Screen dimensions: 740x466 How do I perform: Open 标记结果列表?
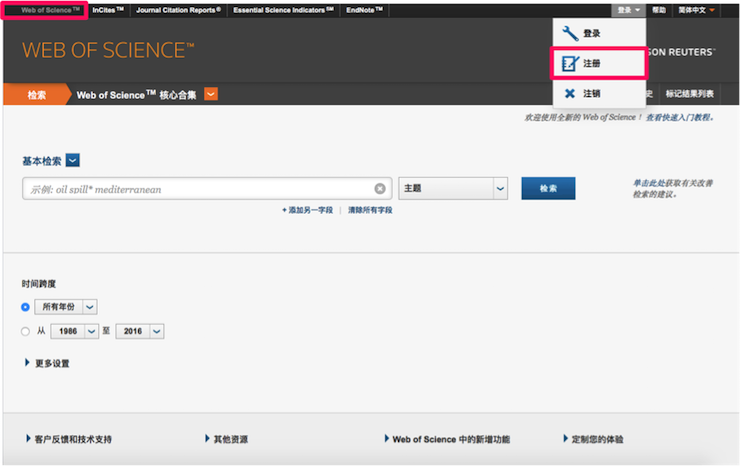coord(690,94)
